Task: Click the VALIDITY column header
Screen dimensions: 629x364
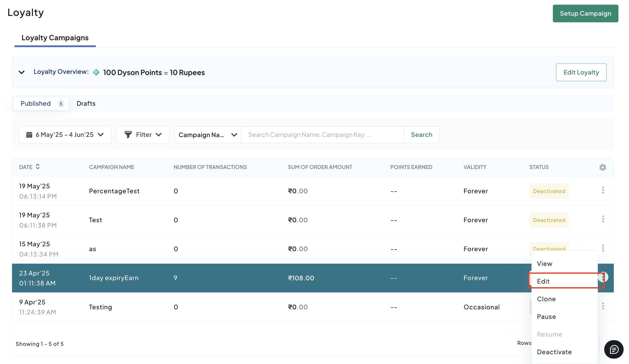Action: (x=475, y=167)
